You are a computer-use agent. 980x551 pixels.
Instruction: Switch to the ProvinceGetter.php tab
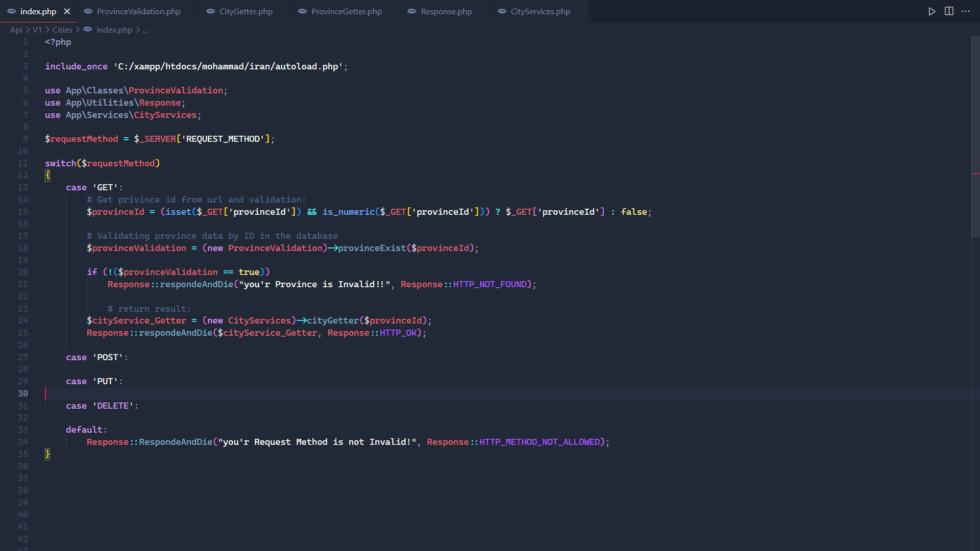(x=345, y=11)
